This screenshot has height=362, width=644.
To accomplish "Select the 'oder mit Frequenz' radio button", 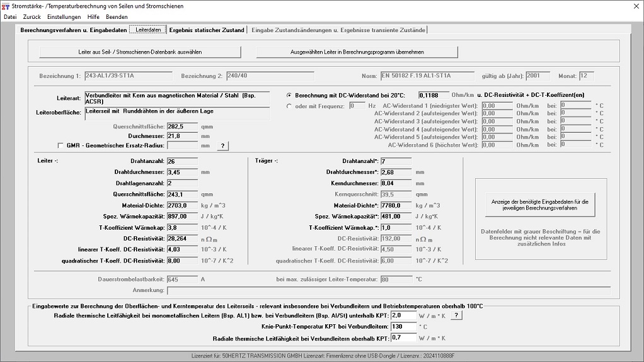I will point(290,106).
